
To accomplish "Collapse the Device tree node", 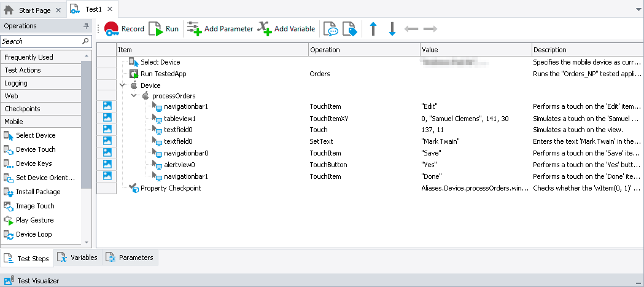I will pyautogui.click(x=123, y=85).
